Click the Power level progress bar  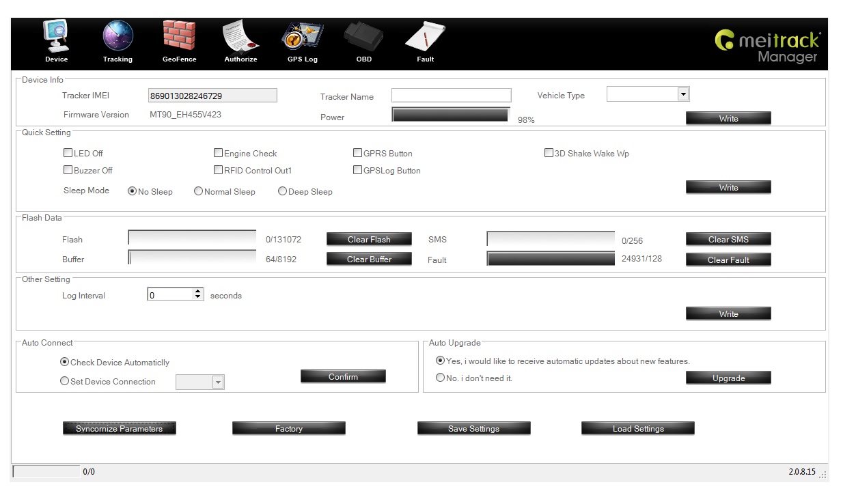tap(450, 115)
